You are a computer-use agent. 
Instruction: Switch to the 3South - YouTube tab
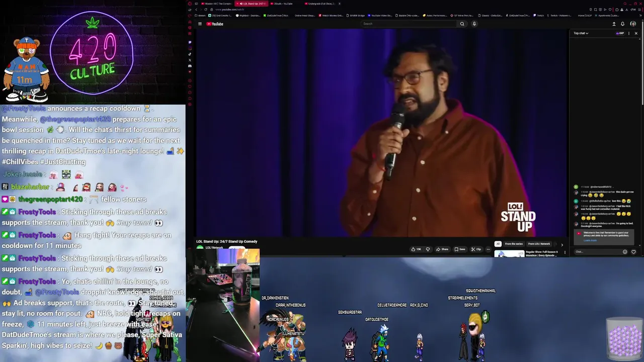(282, 4)
